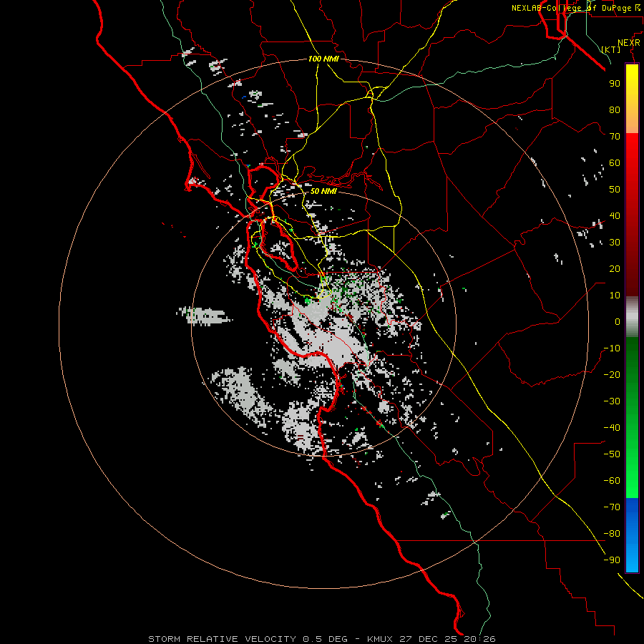The height and width of the screenshot is (644, 644).
Task: Select the 60 value on velocity scale
Action: [615, 163]
